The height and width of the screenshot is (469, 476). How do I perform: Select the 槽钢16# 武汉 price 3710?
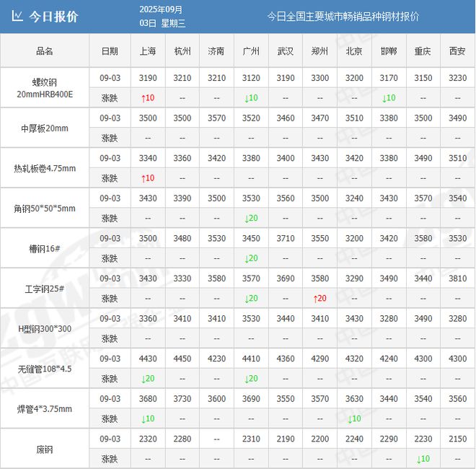(x=285, y=238)
